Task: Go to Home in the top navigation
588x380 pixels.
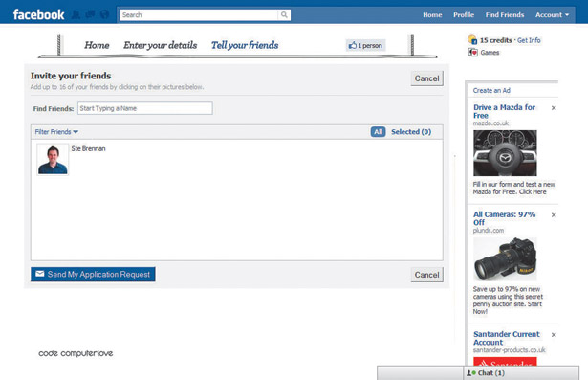Action: click(432, 15)
